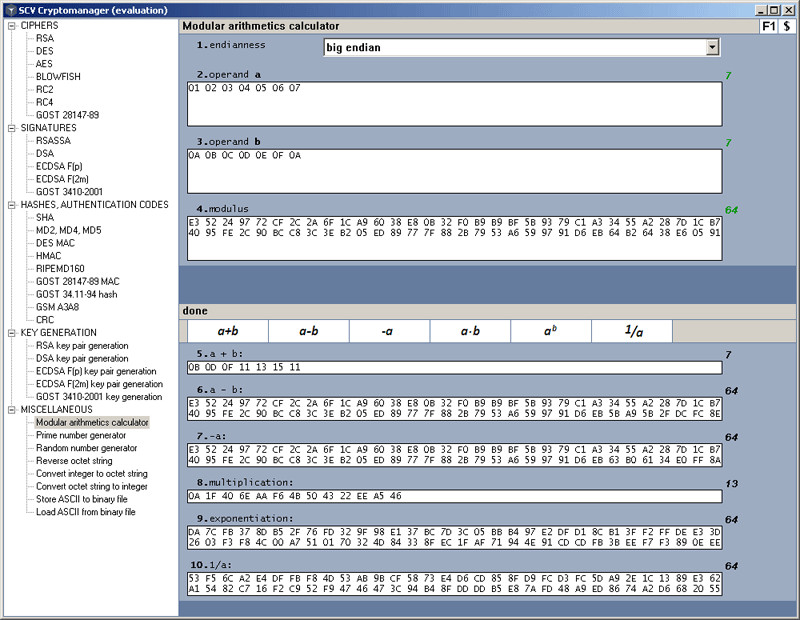Image resolution: width=800 pixels, height=620 pixels.
Task: Select GOST 34.11-94 hash item
Action: tap(77, 294)
